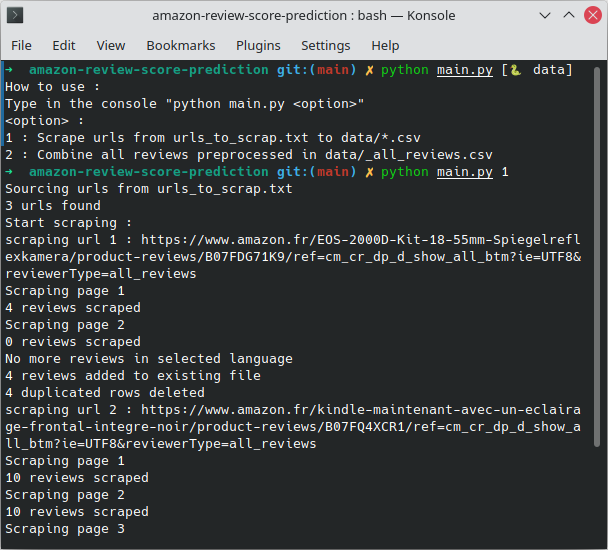Close the Konsole window
This screenshot has width=608, height=550.
[x=593, y=16]
